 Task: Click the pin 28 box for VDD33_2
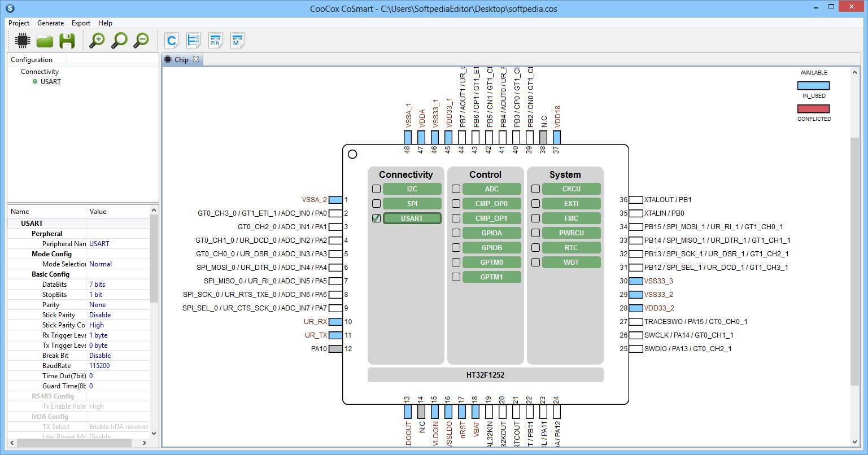[636, 308]
